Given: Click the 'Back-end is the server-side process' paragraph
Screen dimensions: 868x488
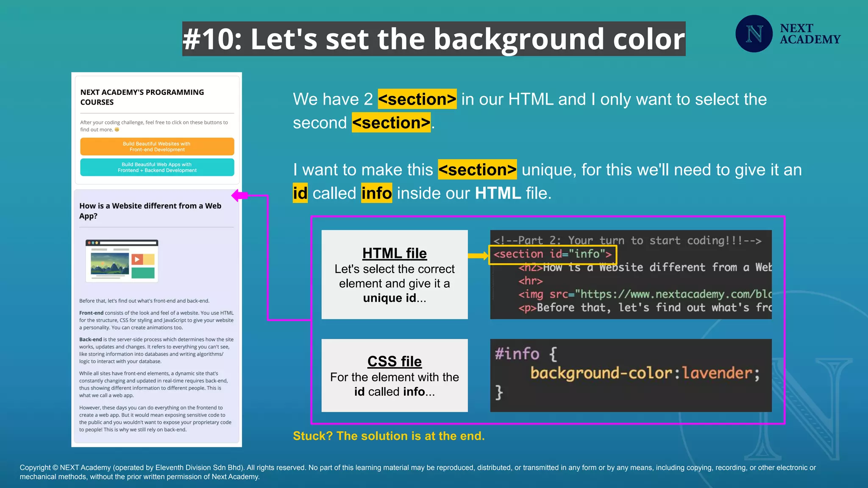Looking at the screenshot, I should [x=156, y=350].
